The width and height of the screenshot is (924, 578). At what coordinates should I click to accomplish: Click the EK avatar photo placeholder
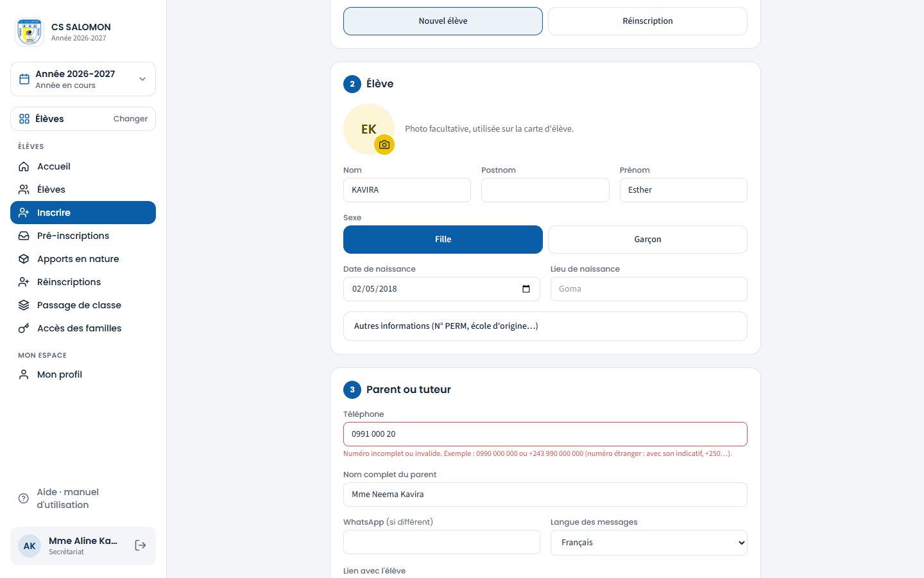369,129
